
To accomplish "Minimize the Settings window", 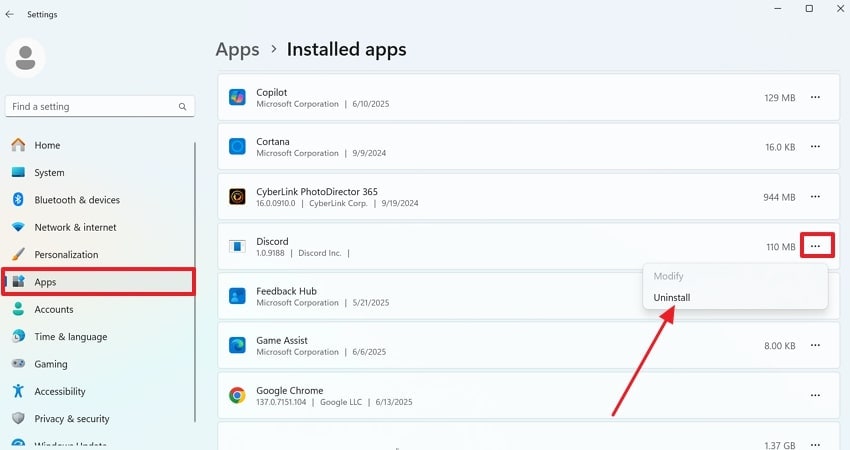I will point(778,9).
